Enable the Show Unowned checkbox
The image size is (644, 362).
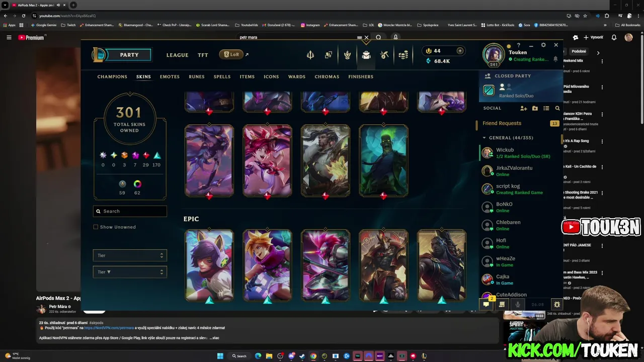[96, 227]
